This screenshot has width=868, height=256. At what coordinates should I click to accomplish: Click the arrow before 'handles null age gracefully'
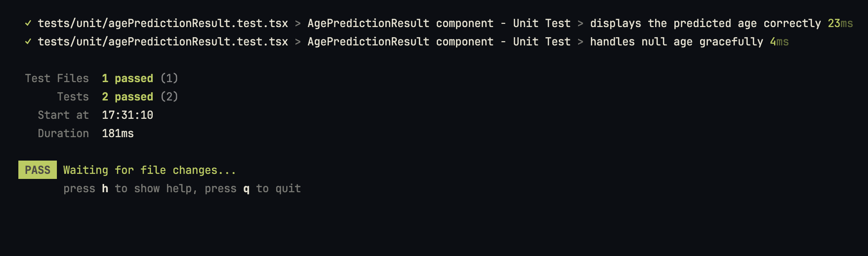[x=580, y=42]
